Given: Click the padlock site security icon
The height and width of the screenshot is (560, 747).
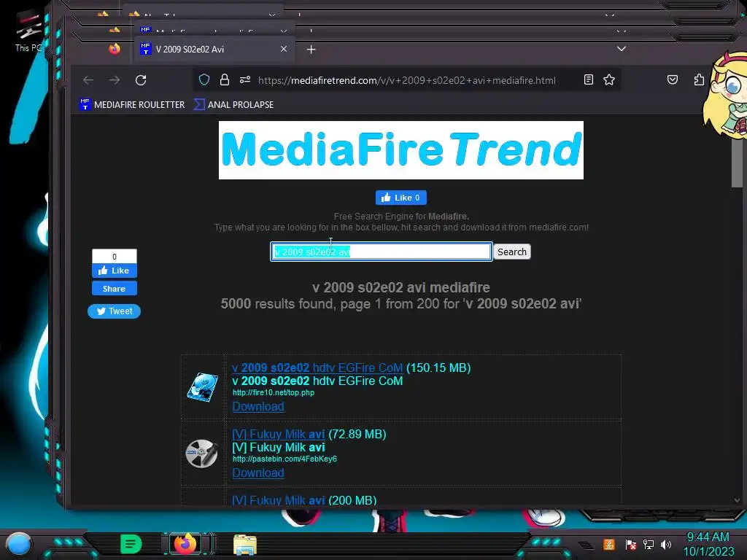Looking at the screenshot, I should point(225,79).
